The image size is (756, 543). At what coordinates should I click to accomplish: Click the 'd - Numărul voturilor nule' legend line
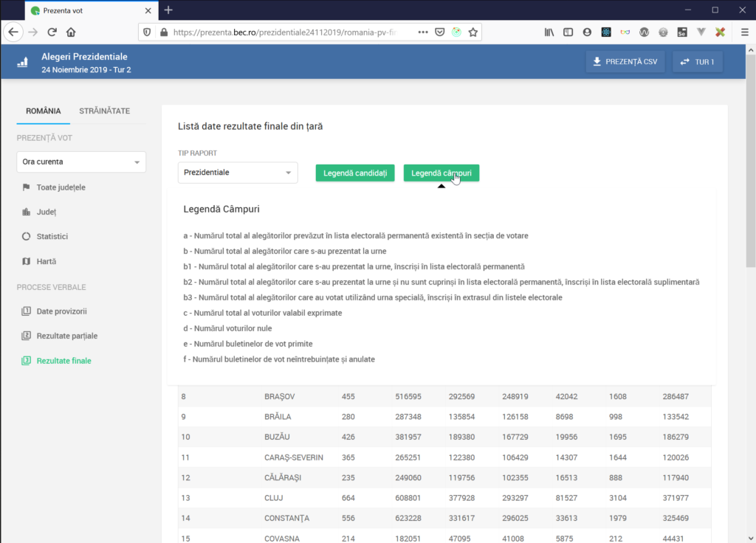[x=227, y=328]
